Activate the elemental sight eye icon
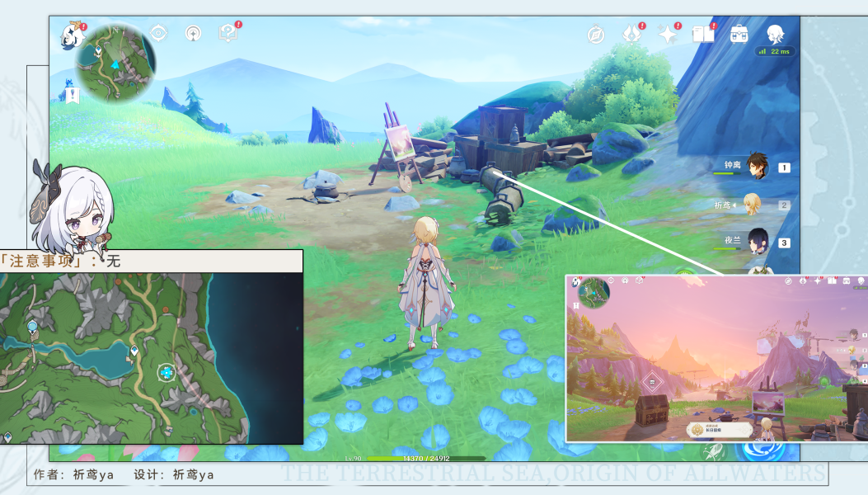This screenshot has height=495, width=868. [x=158, y=33]
